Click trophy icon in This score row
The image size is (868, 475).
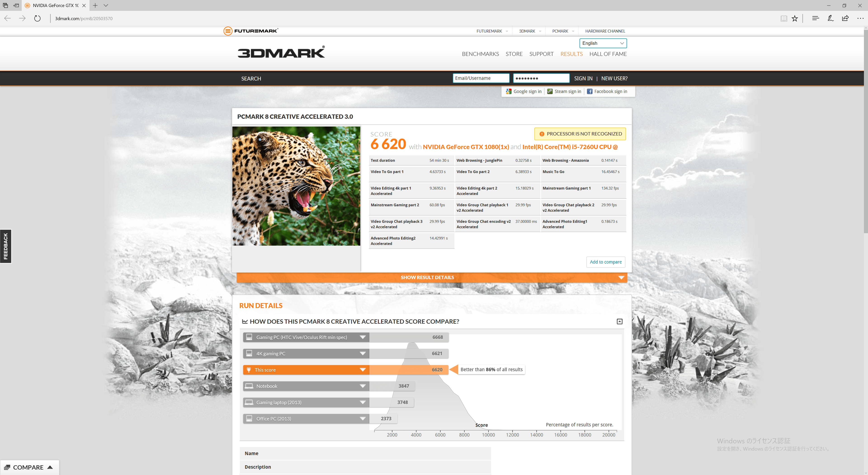[249, 369]
